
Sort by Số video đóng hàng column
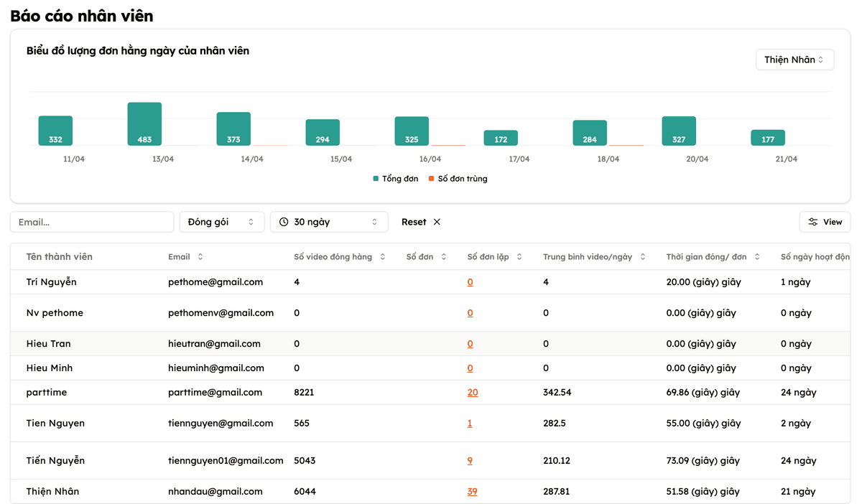coord(383,257)
